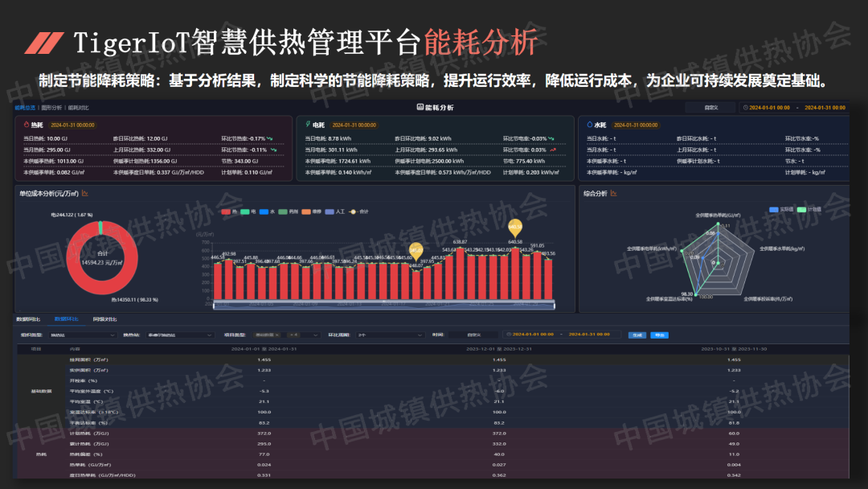The height and width of the screenshot is (489, 868).
Task: Click the blue 导出 button
Action: pyautogui.click(x=659, y=335)
